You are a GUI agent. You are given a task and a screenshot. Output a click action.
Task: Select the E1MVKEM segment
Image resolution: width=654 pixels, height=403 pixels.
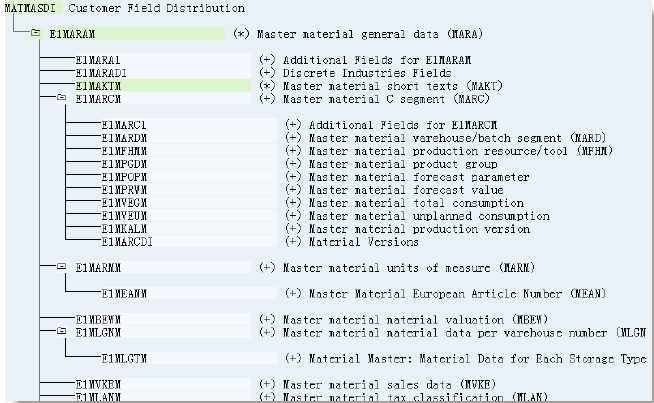point(98,384)
